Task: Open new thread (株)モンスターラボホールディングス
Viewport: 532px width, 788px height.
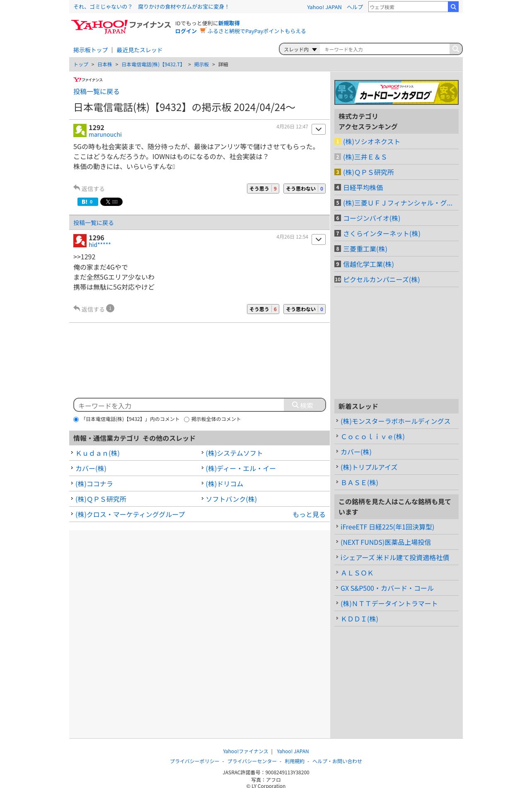Action: click(x=396, y=421)
